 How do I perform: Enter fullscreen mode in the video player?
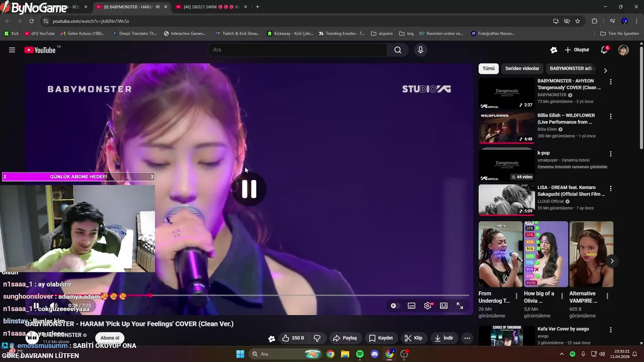(x=460, y=306)
